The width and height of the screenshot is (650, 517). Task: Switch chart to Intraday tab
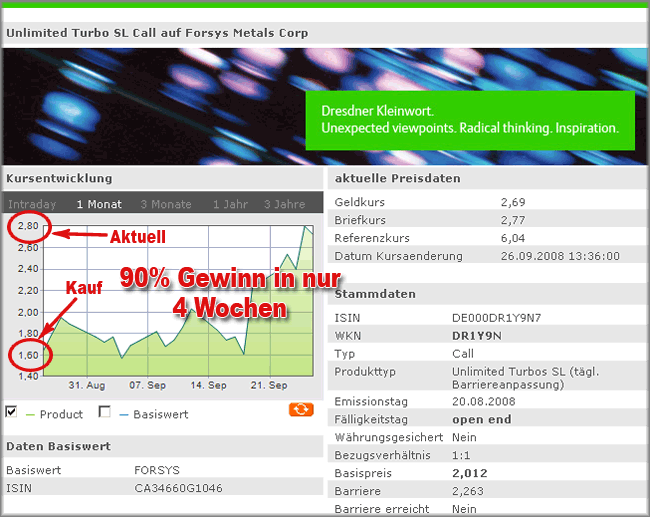[32, 204]
